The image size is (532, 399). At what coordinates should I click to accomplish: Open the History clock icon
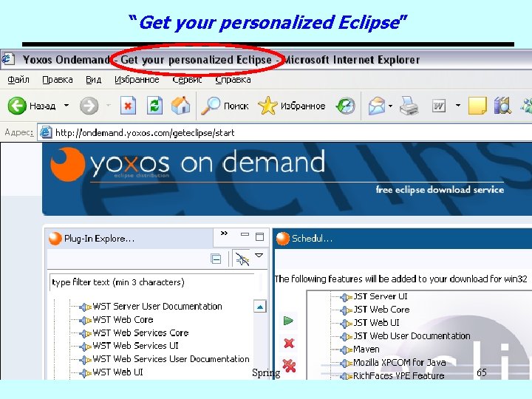click(x=345, y=106)
